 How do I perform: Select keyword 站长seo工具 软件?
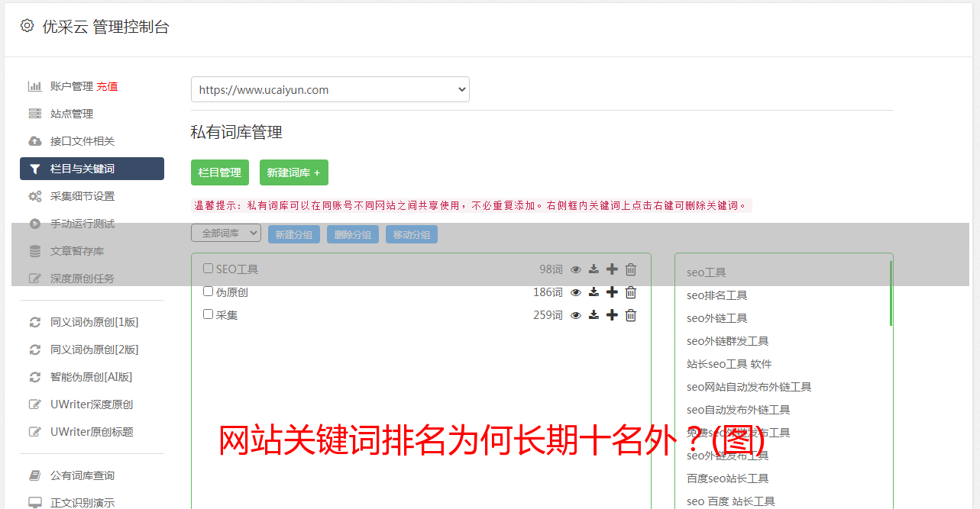[x=729, y=364]
